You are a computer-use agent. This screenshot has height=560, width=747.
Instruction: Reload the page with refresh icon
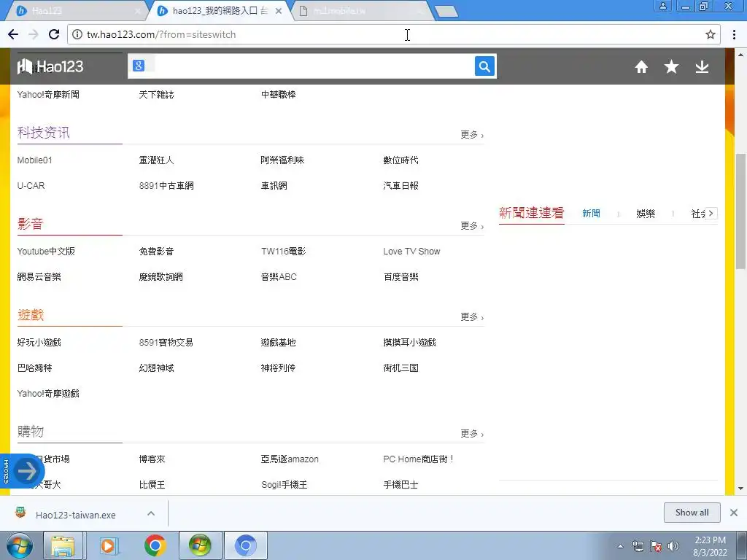coord(54,34)
